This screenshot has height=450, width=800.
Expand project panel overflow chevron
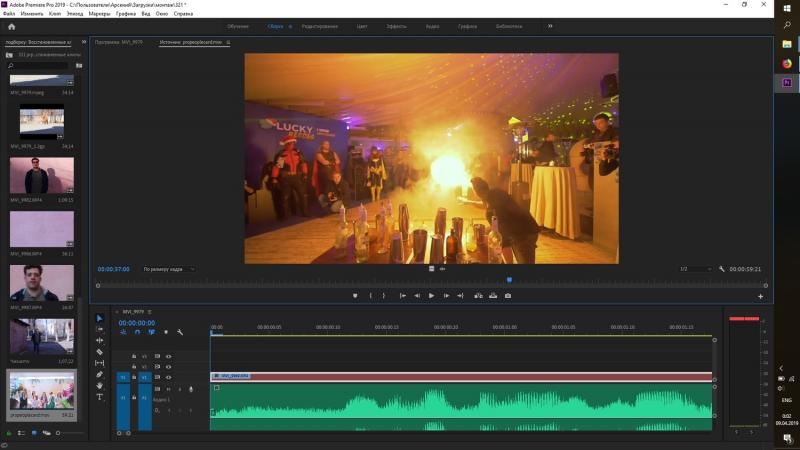(84, 42)
